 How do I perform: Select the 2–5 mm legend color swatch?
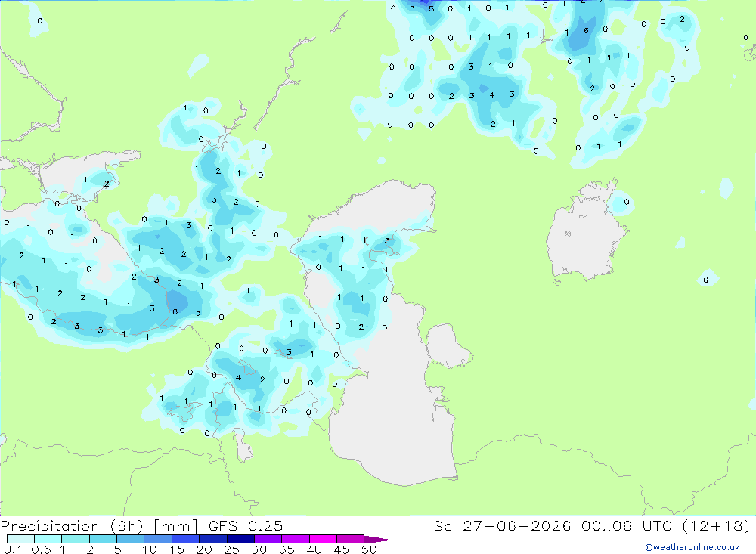click(103, 539)
